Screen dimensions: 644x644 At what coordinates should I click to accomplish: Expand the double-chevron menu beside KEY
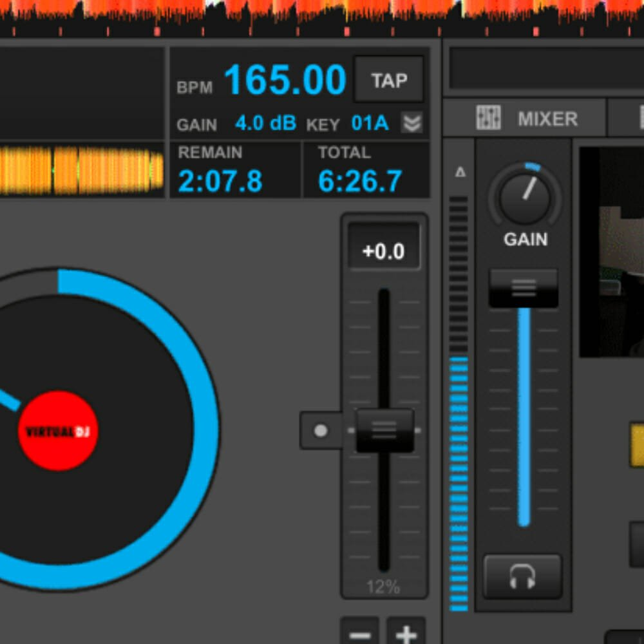coord(412,122)
